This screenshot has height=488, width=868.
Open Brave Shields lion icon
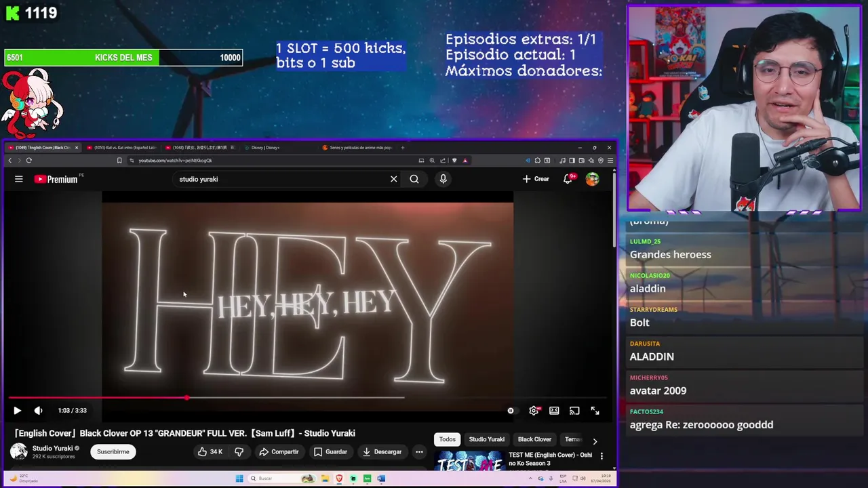[x=454, y=161]
